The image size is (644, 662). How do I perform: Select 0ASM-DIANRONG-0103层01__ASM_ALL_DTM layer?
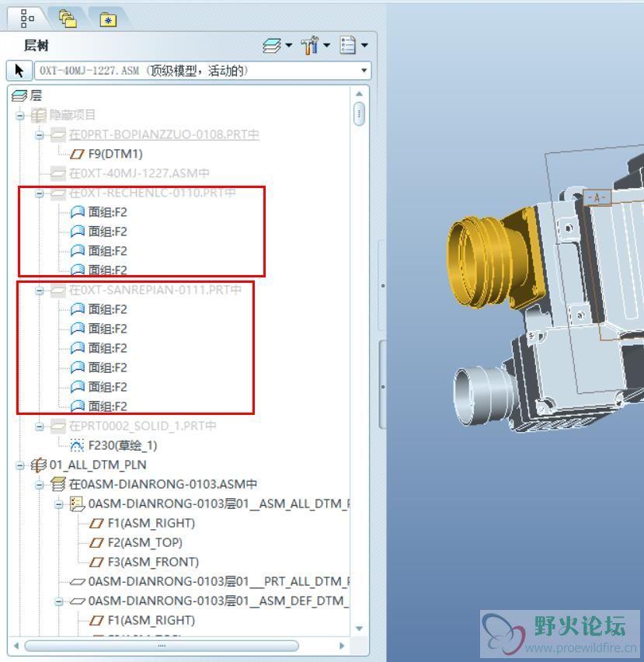point(218,503)
